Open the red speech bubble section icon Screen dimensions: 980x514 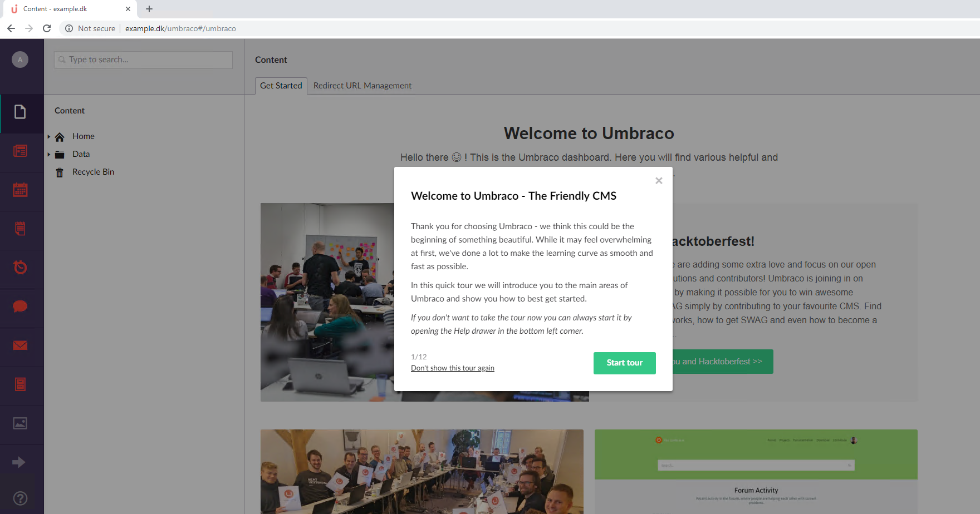point(20,307)
